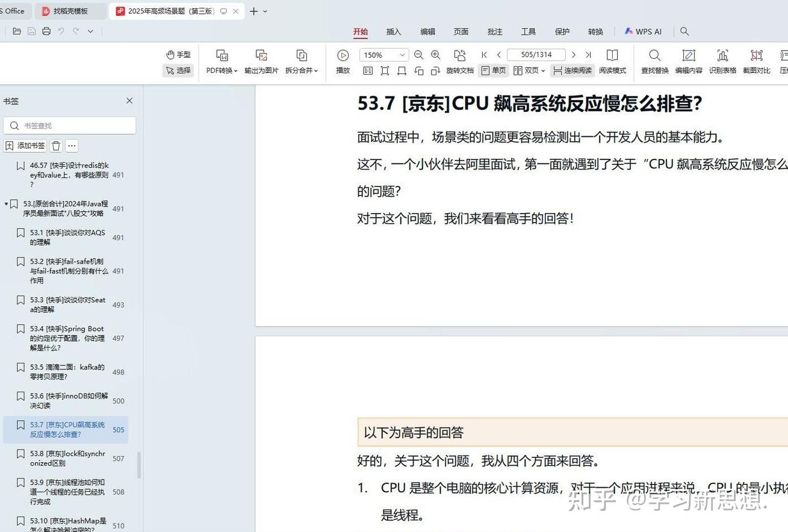This screenshot has width=788, height=532.
Task: Open the PDF转换 dropdown
Action: click(x=222, y=62)
